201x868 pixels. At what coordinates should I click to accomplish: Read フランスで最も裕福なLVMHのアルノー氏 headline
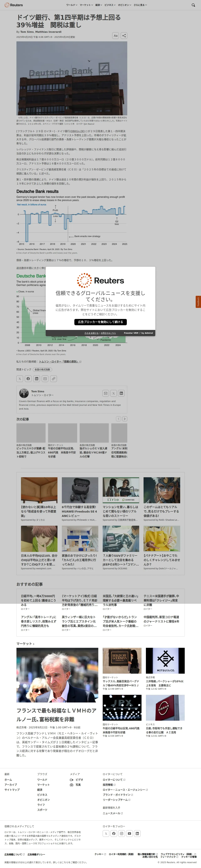click(57, 715)
